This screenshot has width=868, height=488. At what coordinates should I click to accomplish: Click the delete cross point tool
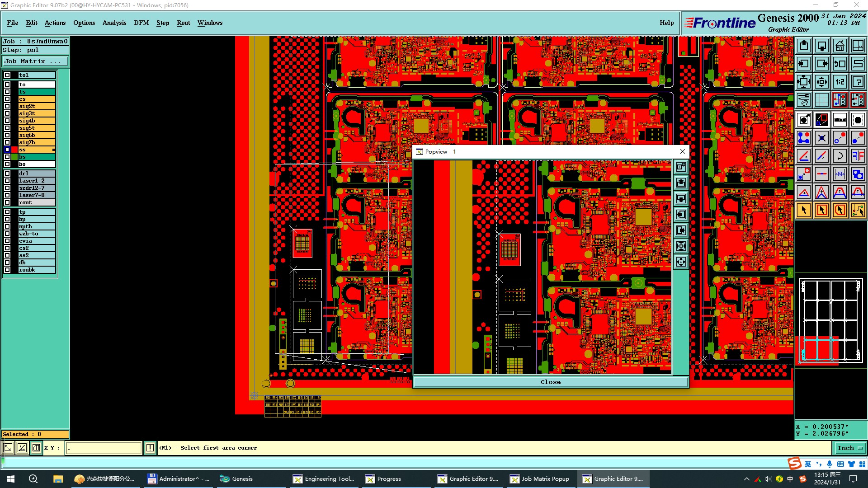[x=821, y=138]
